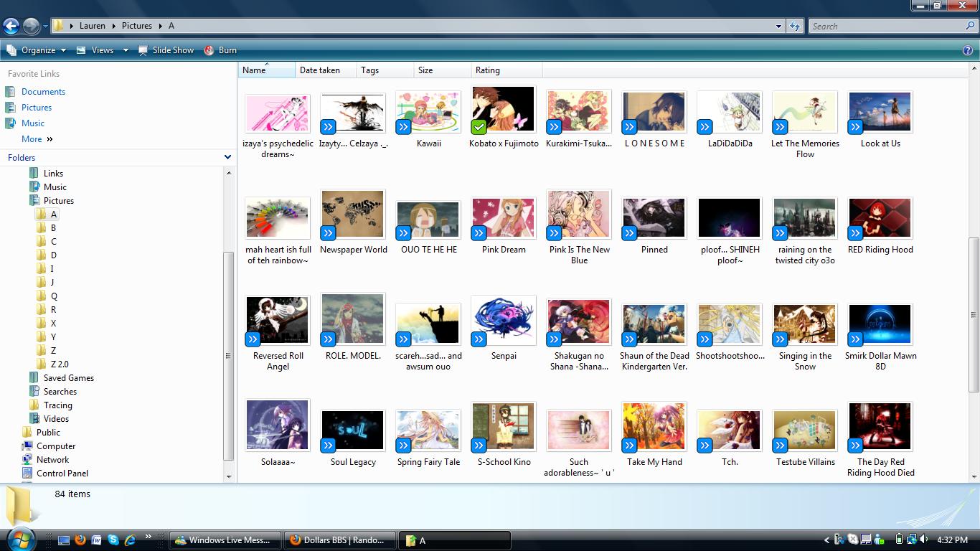Open Pictures favorite link

click(37, 108)
